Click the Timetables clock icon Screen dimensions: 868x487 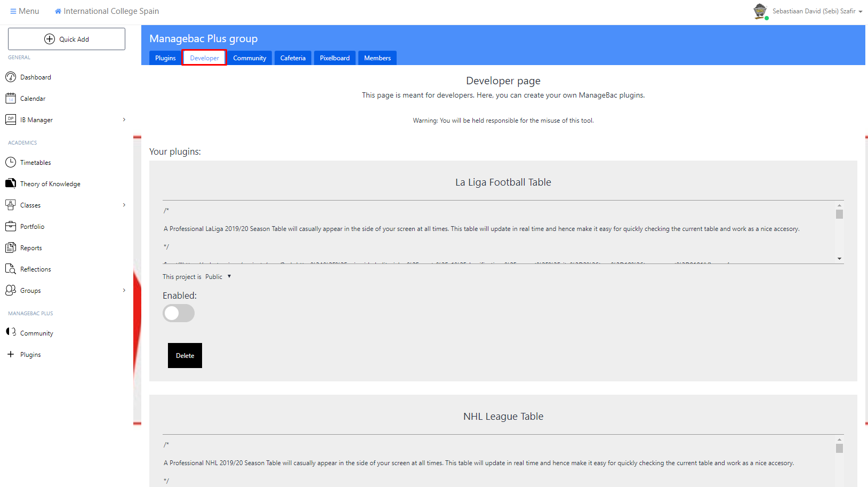click(11, 162)
